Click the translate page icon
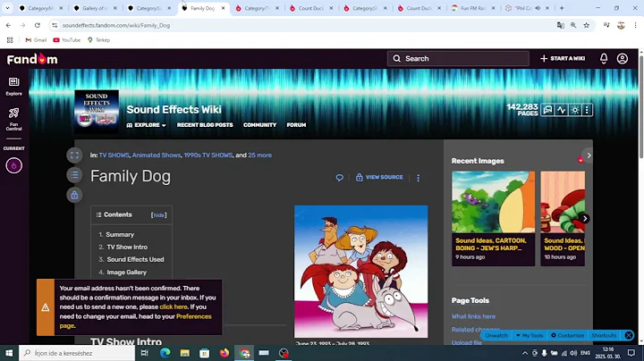Viewport: 644px width, 361px height. click(x=560, y=25)
